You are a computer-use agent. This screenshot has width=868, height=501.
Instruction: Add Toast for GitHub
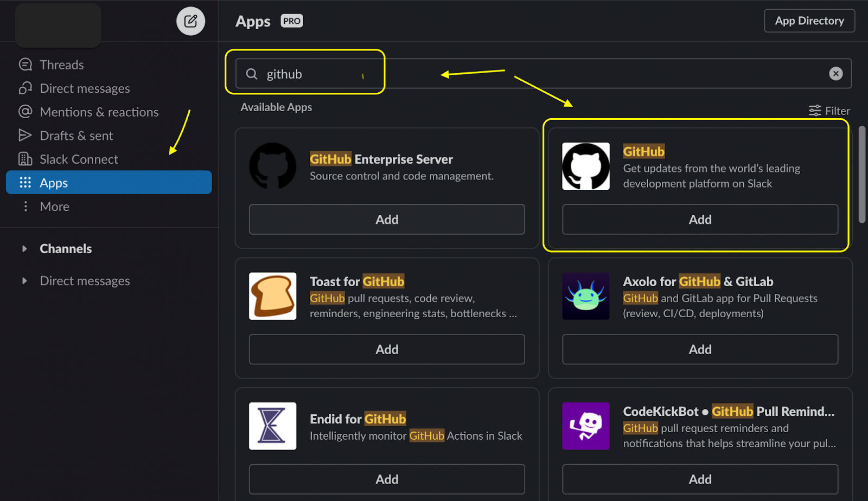387,349
